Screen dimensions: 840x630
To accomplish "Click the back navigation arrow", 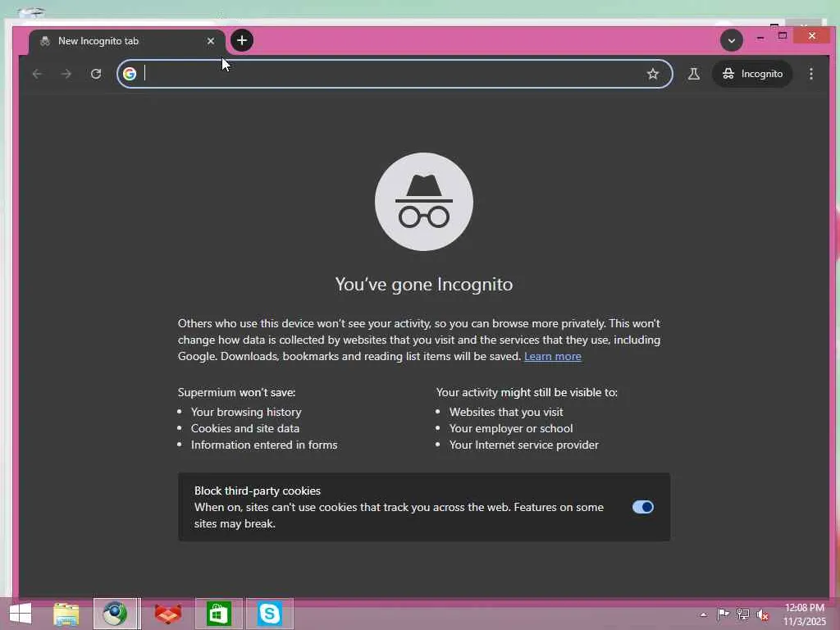I will pyautogui.click(x=37, y=74).
